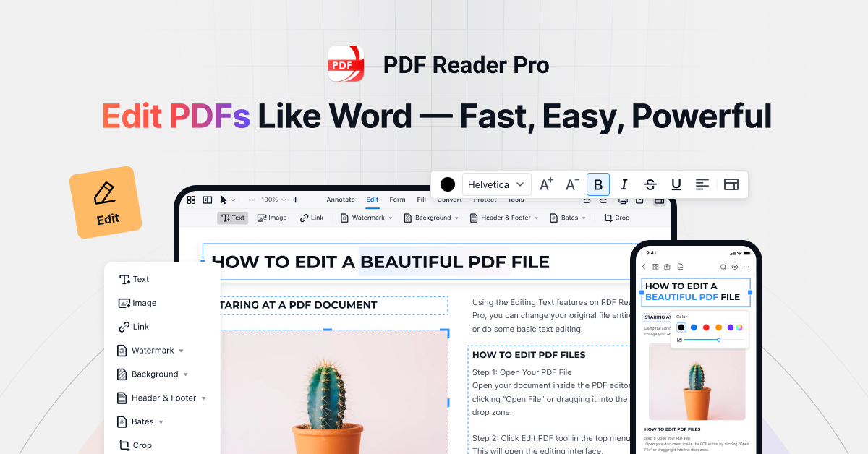Open the Header & Footer dropdown
The height and width of the screenshot is (454, 868).
(x=504, y=217)
